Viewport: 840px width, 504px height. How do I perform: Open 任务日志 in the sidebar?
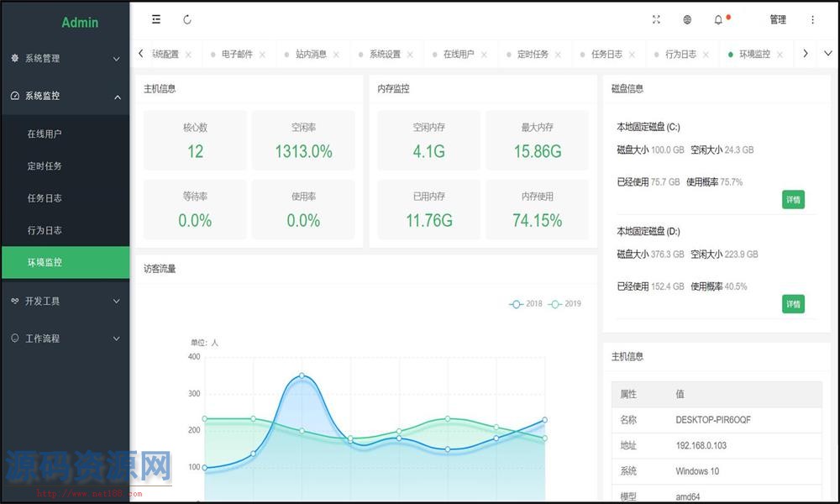(x=66, y=198)
